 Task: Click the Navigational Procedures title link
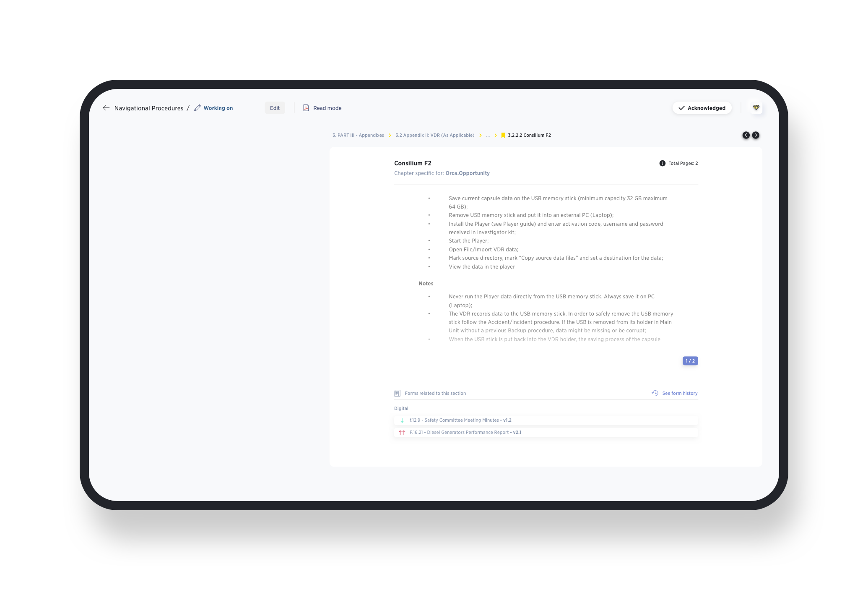149,108
